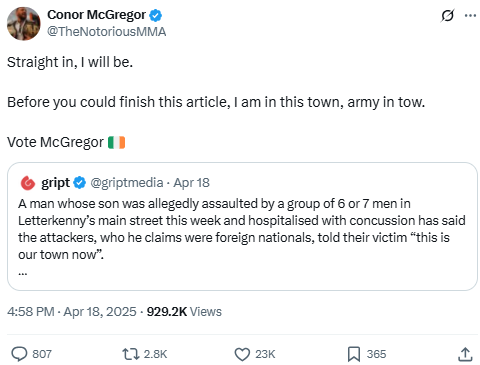480x365 pixels.
Task: Click the Apr 18 date on quoted post
Action: tap(191, 183)
